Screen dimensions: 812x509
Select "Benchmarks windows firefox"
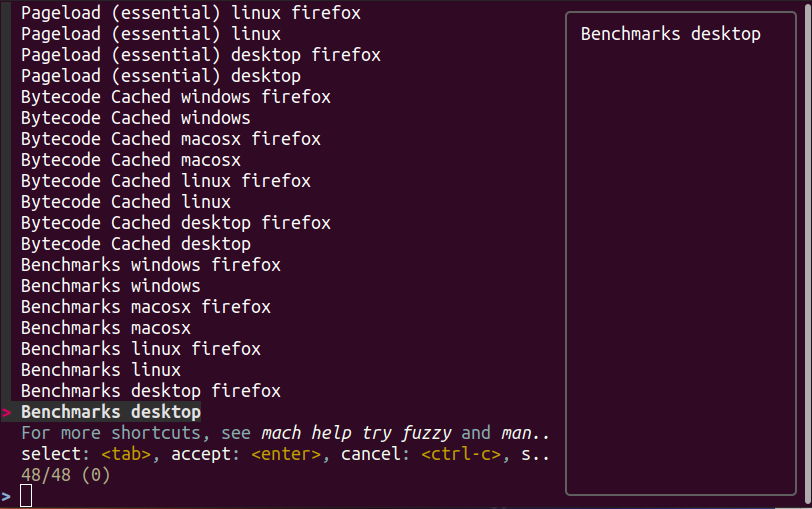150,265
